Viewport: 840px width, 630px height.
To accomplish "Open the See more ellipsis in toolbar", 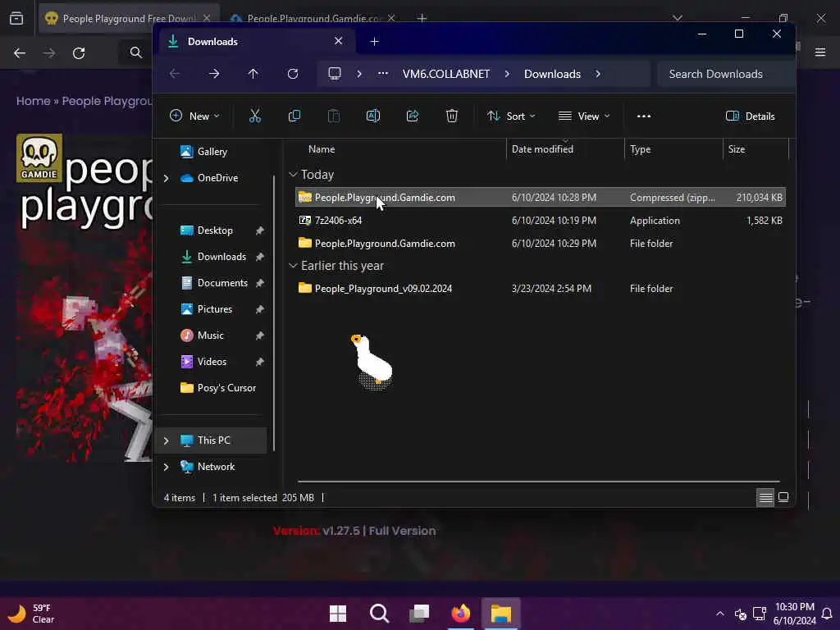I will click(x=643, y=116).
